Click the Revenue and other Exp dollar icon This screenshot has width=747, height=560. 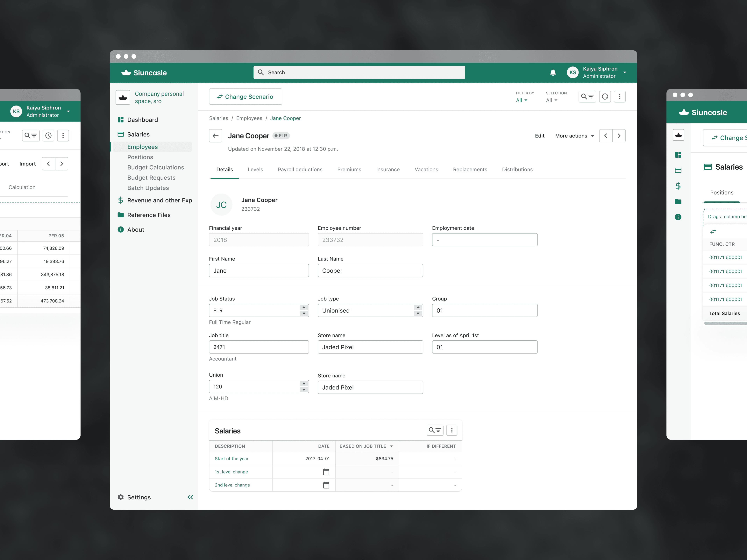pyautogui.click(x=121, y=200)
